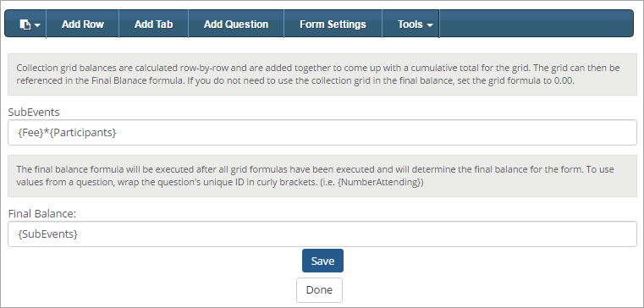Screen dimensions: 644x308
Task: Select the Final Balance label text
Action: 42,213
